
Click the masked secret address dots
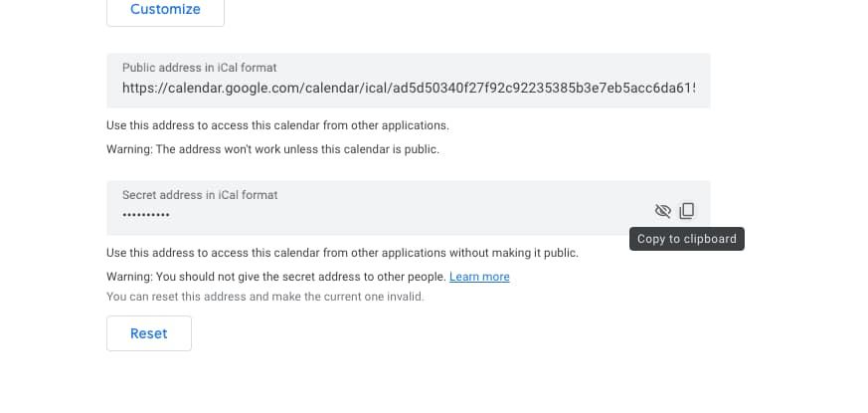(146, 215)
